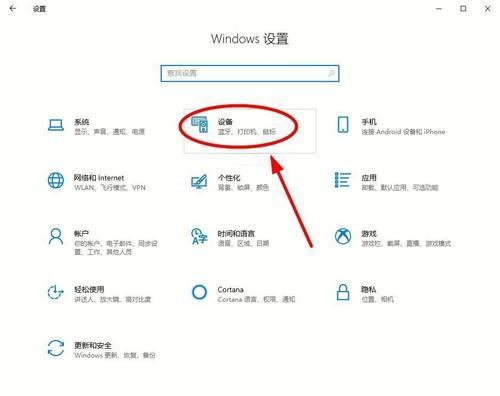Open the 隐私 lock icon
The width and height of the screenshot is (500, 396).
point(343,292)
